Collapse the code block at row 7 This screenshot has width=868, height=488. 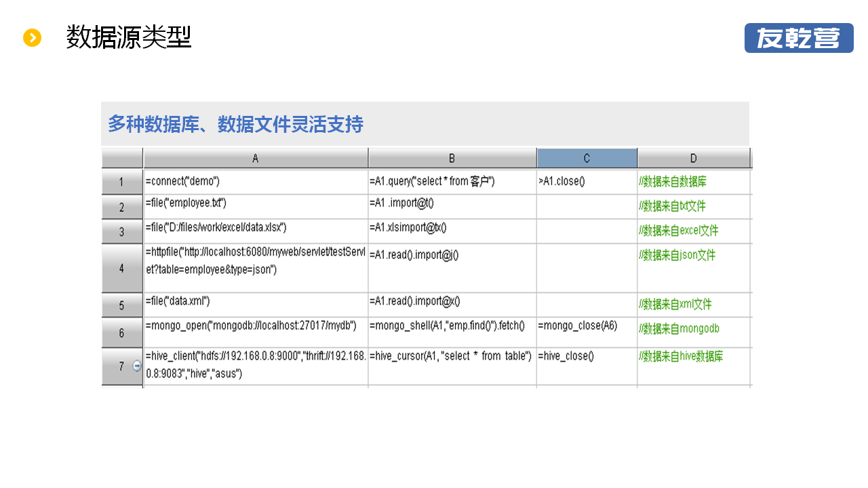click(x=137, y=366)
